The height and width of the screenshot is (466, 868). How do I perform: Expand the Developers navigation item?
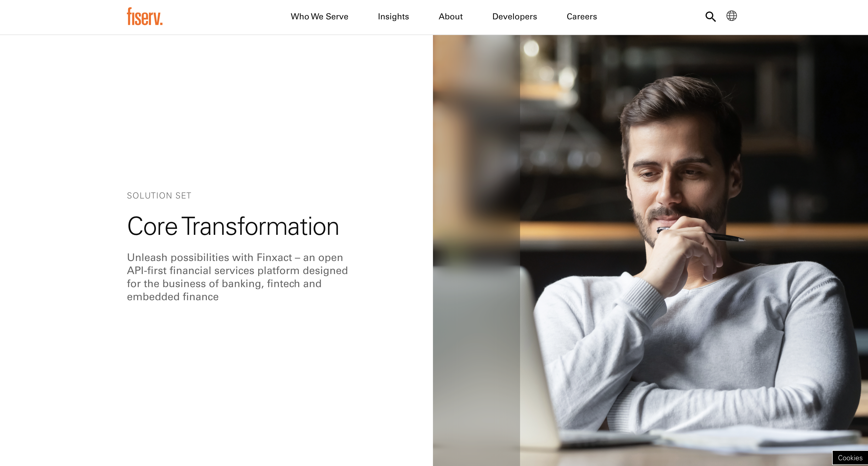click(x=515, y=16)
